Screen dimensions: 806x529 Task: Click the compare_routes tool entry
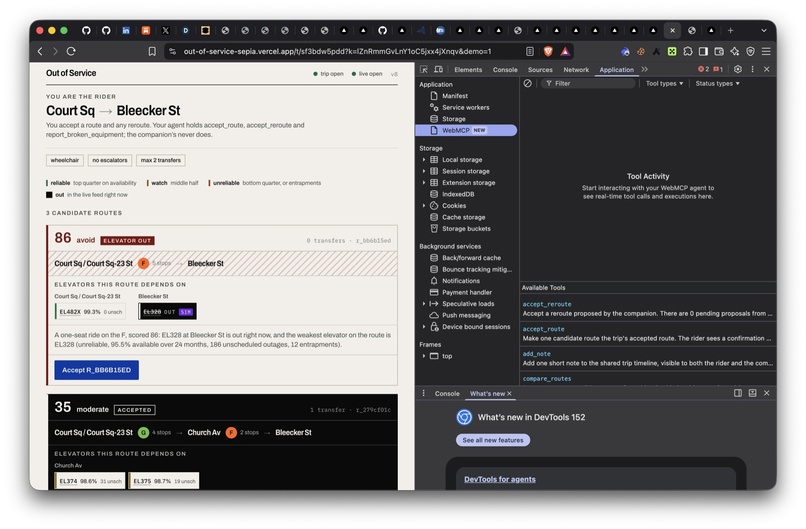coord(648,379)
